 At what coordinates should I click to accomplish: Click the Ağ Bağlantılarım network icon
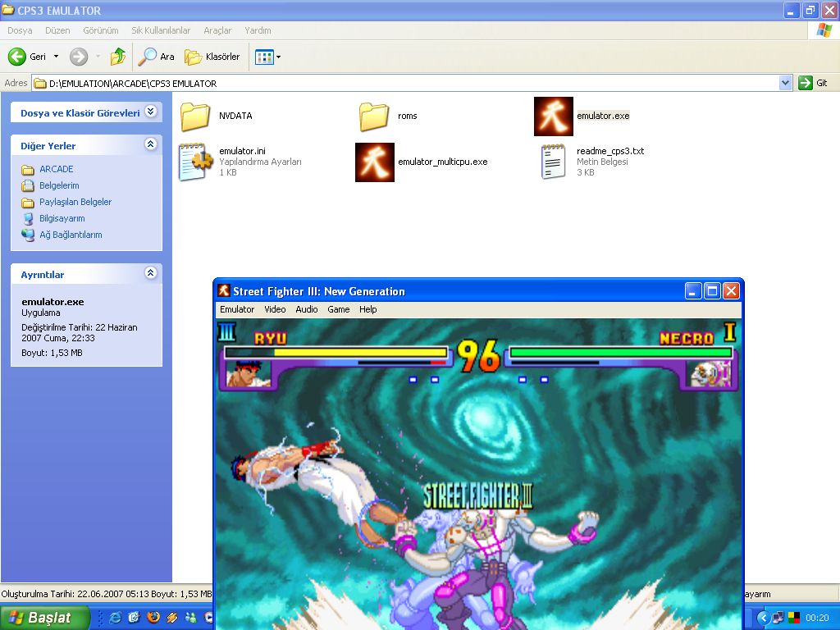[x=28, y=235]
